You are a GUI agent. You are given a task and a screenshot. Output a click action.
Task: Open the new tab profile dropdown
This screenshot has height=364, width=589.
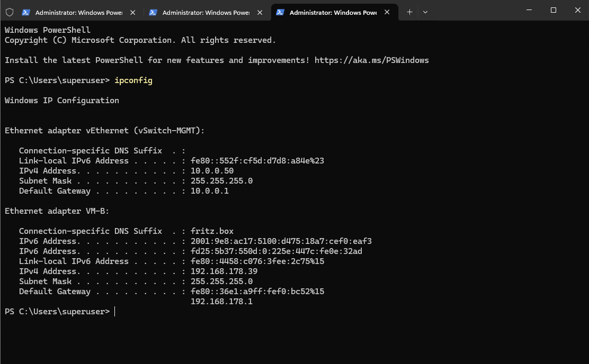click(425, 12)
